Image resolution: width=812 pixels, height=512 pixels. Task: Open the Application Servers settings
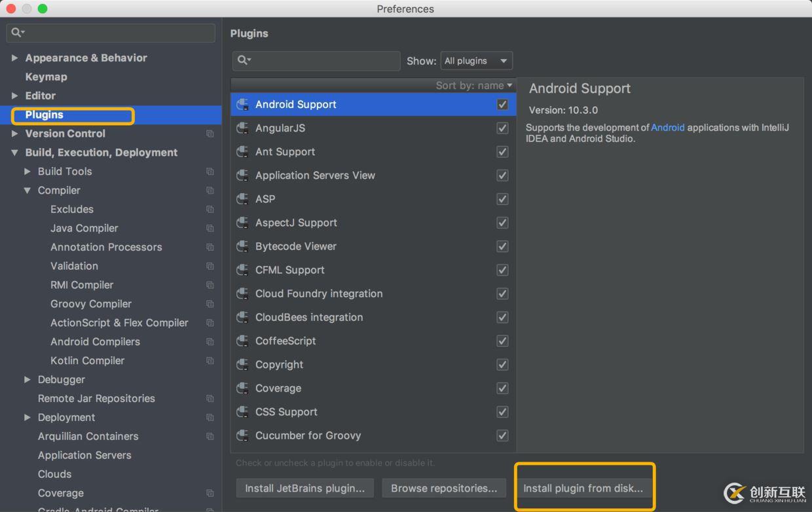pyautogui.click(x=84, y=455)
